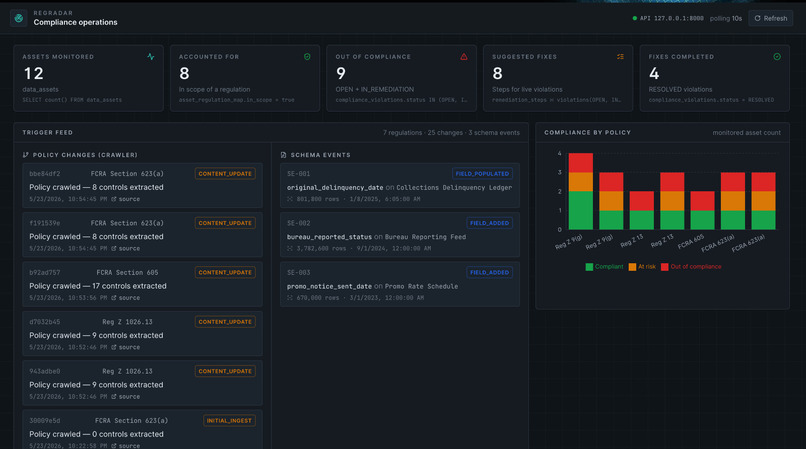Click the 'Compliance operations' title
The height and width of the screenshot is (449, 806).
click(x=76, y=22)
